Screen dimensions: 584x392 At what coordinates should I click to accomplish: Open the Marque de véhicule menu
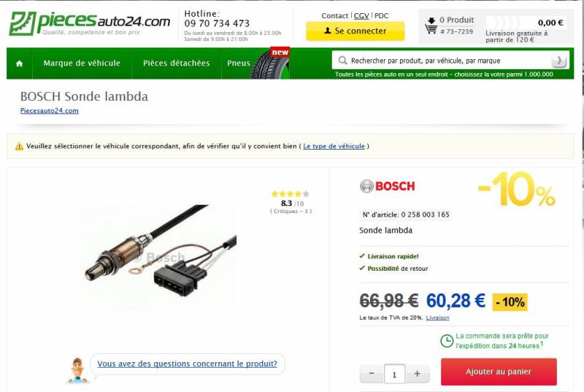pos(82,64)
